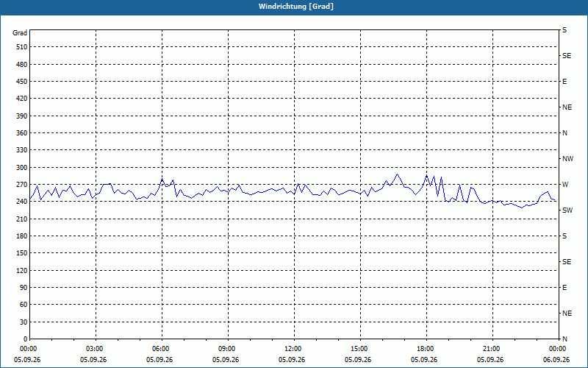Select the 300 axis value
Screen dimensions: 588x368
[x=22, y=168]
